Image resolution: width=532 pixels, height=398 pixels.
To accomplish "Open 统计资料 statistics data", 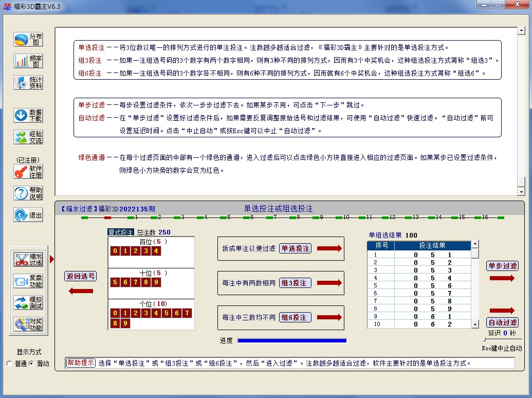I will 28,83.
